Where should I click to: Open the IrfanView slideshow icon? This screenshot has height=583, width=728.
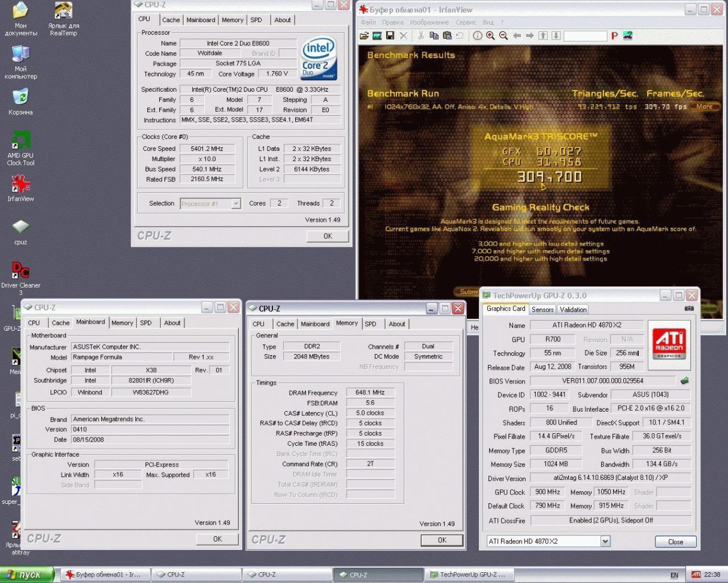click(x=377, y=36)
